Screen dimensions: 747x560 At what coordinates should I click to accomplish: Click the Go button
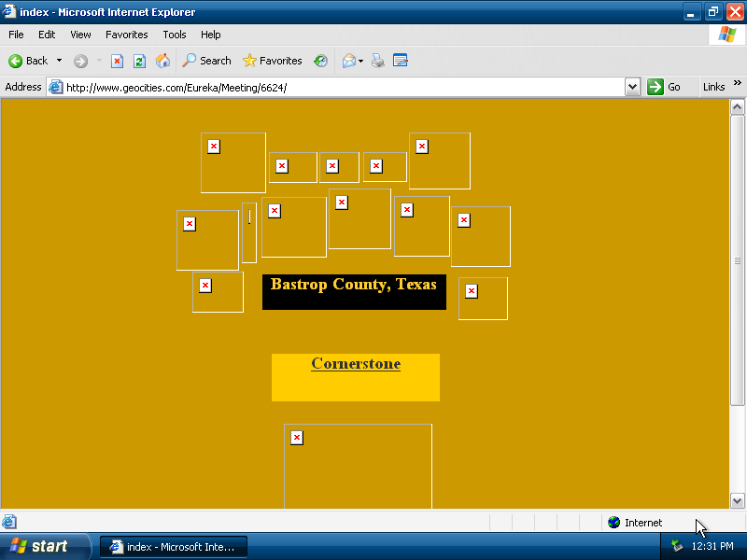(x=664, y=87)
